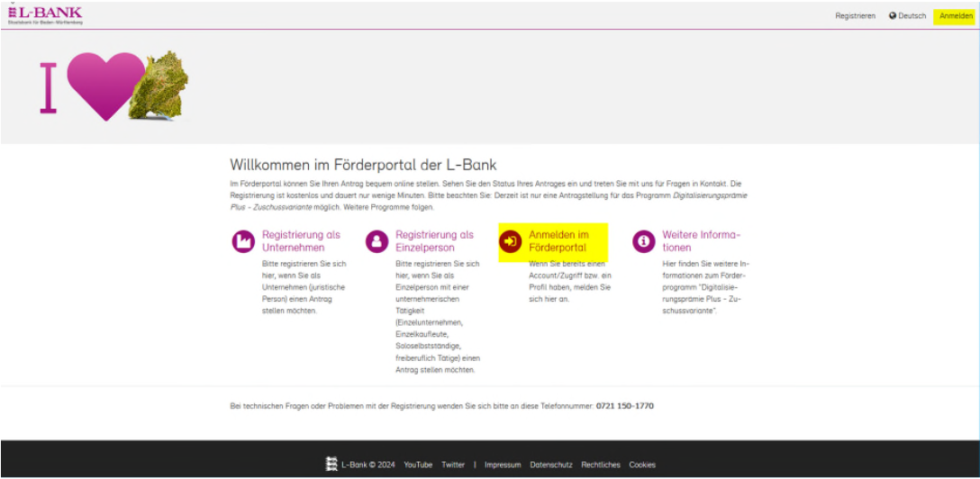Viewport: 980px width, 479px height.
Task: Click the factory icon for Unternehmen registration
Action: pyautogui.click(x=243, y=241)
